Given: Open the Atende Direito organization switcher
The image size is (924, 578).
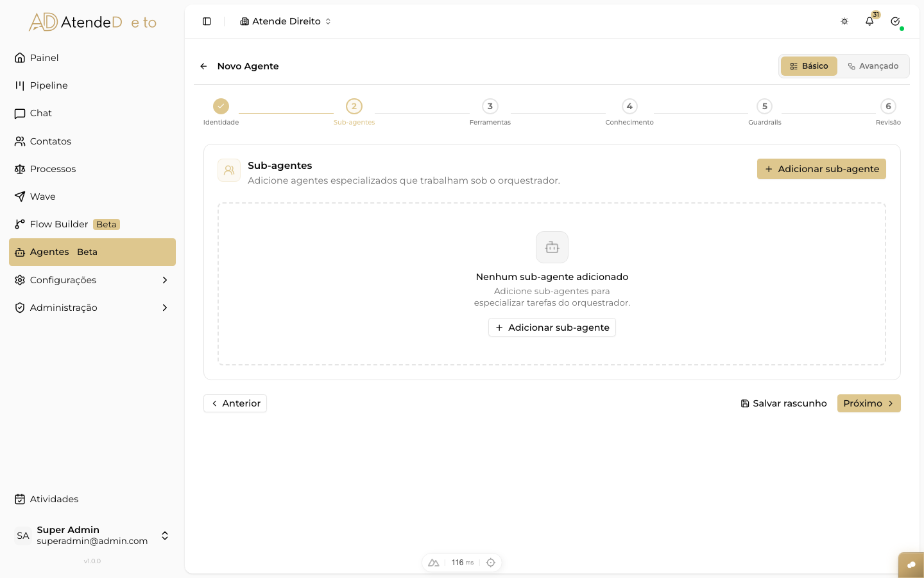Looking at the screenshot, I should [x=286, y=21].
